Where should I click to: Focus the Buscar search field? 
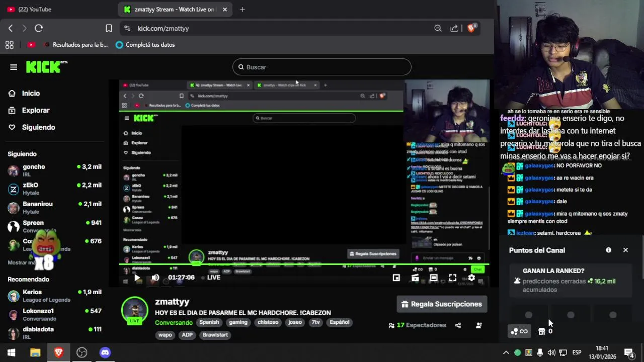point(322,67)
